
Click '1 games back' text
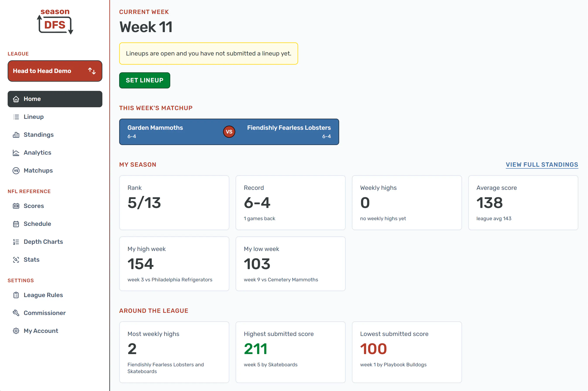(259, 219)
